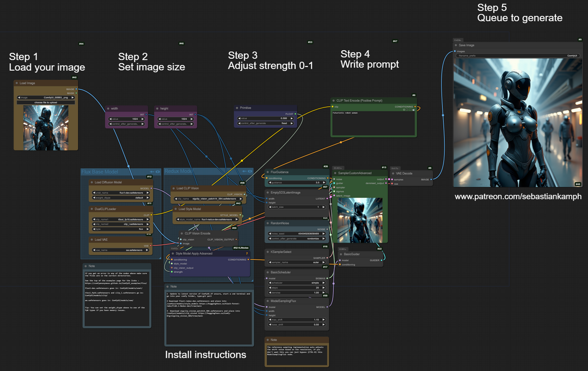This screenshot has width=588, height=371.
Task: Open the scheduler dropdown showing simple
Action: click(x=297, y=283)
